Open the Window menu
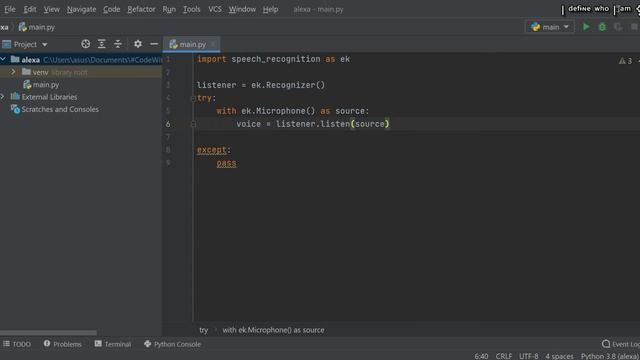This screenshot has width=640, height=360. [x=242, y=9]
